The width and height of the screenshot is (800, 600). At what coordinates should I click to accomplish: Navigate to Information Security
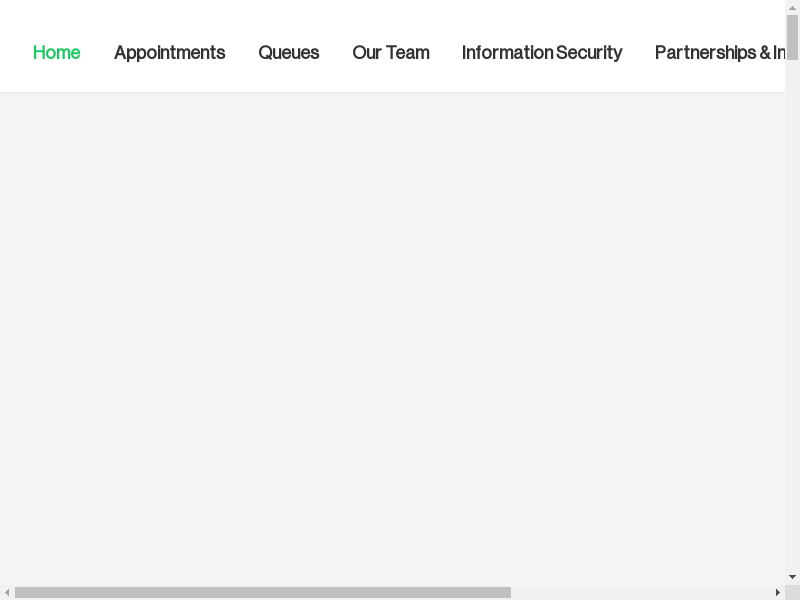[x=541, y=53]
